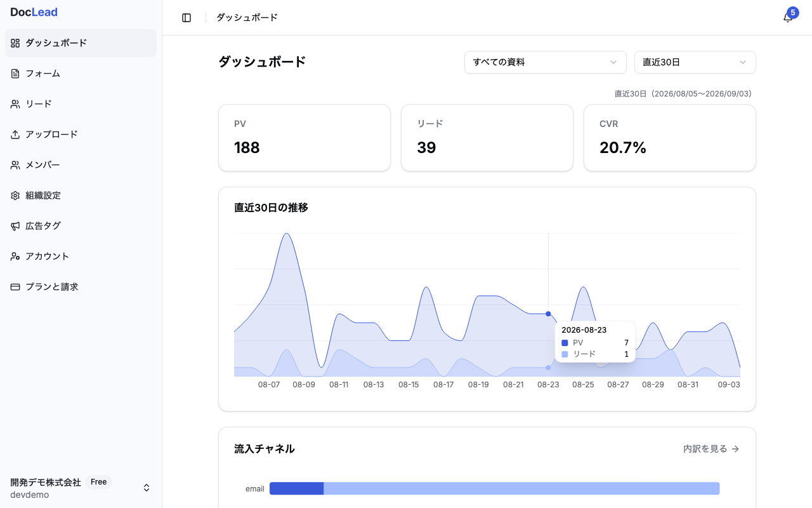Go to the リード page

point(81,104)
